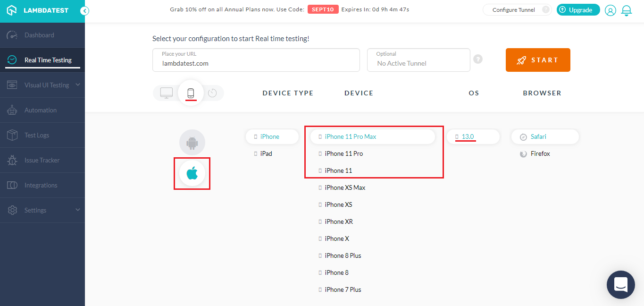Open the notifications bell
The width and height of the screenshot is (644, 306).
627,10
